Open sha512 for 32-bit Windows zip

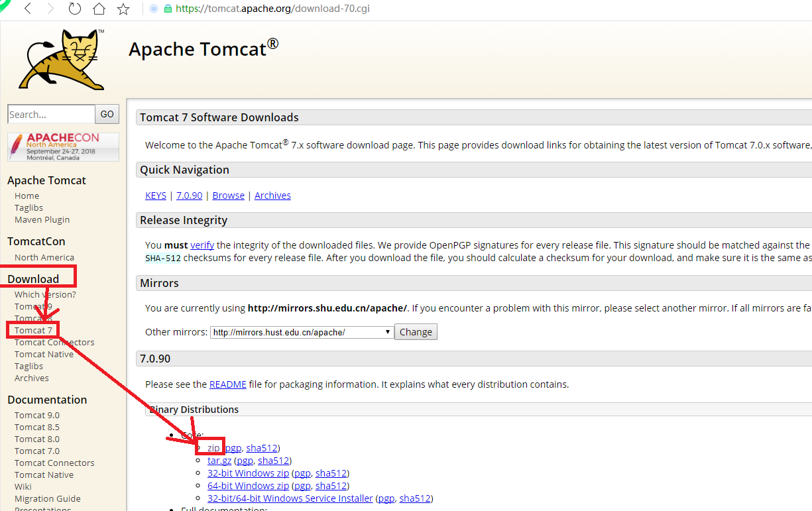[x=331, y=473]
